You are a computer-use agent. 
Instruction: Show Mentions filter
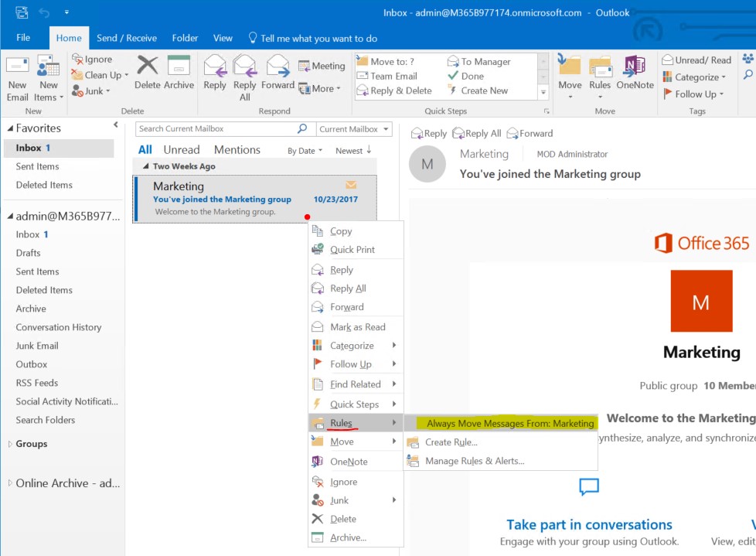coord(237,149)
